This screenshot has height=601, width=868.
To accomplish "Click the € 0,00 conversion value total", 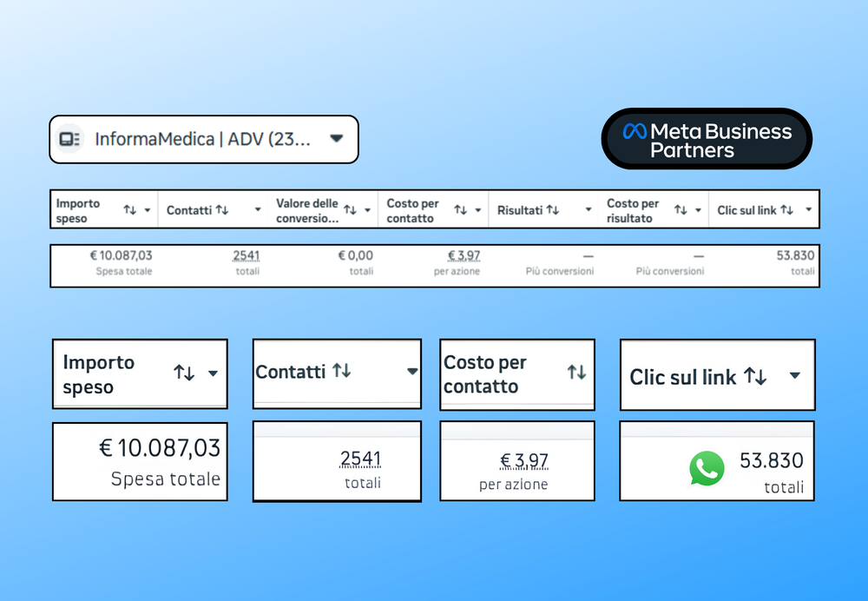I will pos(355,255).
